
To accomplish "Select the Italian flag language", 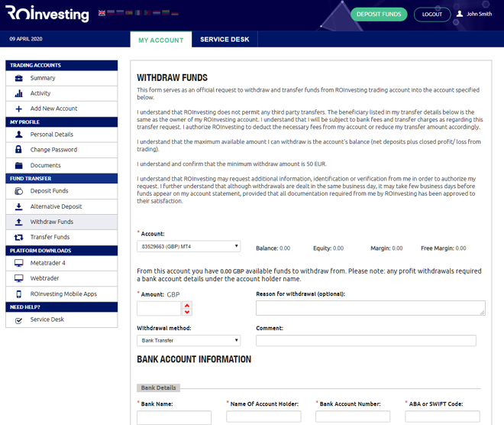I will point(138,13).
